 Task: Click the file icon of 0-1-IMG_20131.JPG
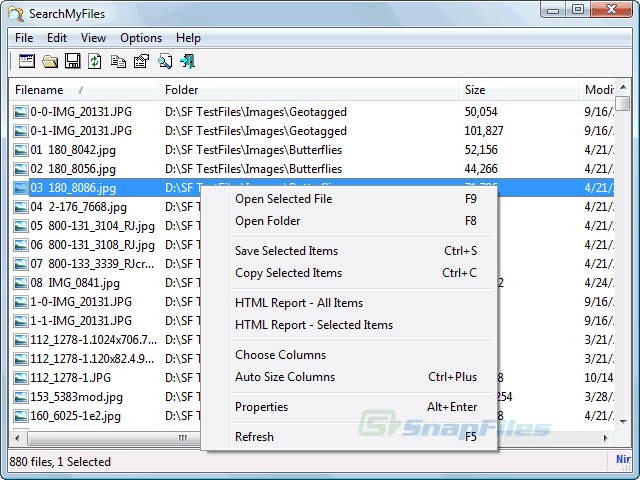pyautogui.click(x=20, y=131)
